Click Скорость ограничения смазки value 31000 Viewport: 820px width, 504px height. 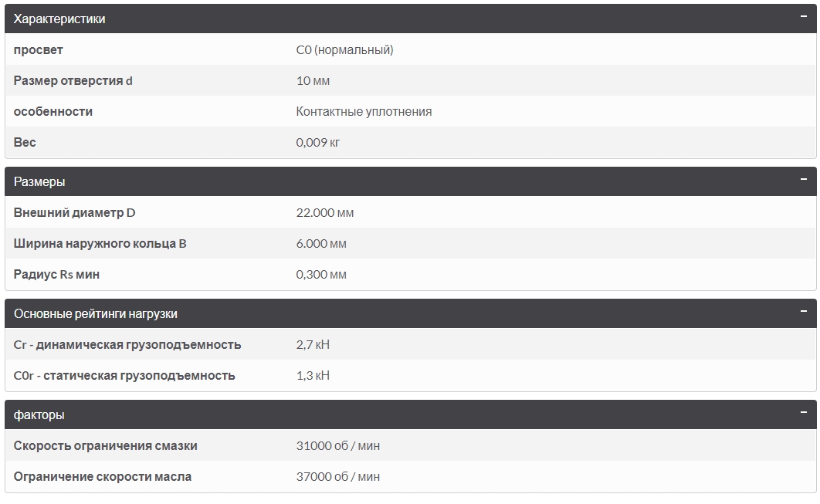point(338,446)
